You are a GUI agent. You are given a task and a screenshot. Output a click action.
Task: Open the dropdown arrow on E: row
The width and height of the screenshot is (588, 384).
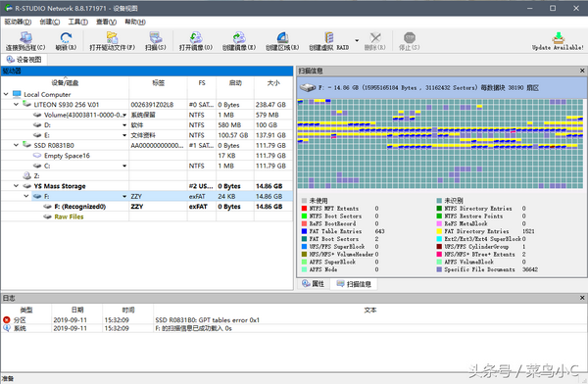(x=124, y=135)
